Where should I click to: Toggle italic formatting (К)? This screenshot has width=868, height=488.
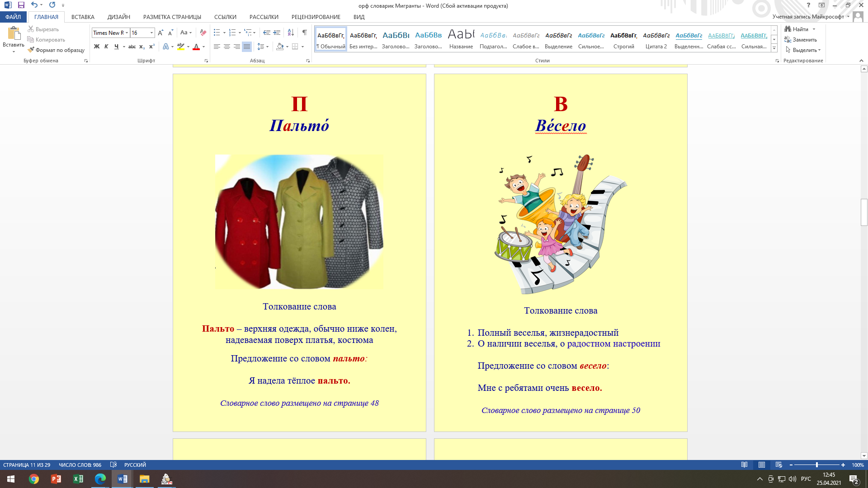(106, 47)
